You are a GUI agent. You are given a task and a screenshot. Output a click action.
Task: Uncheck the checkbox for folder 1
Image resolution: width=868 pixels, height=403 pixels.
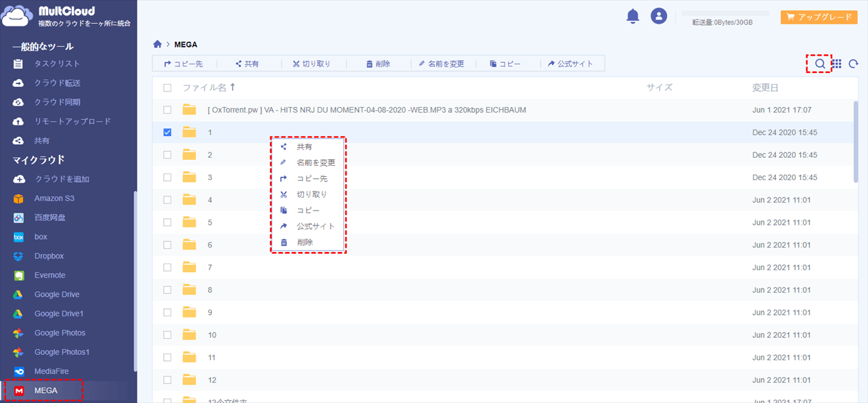point(167,132)
